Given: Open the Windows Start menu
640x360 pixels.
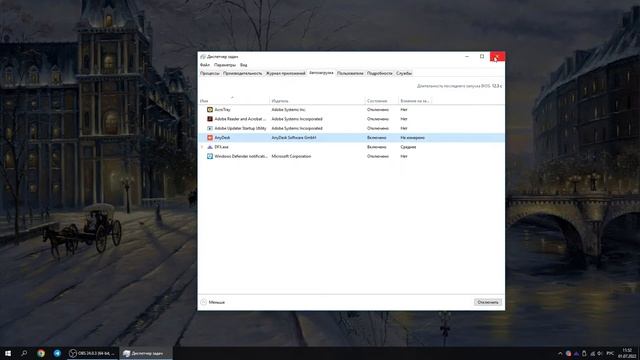Looking at the screenshot, I should (8, 353).
